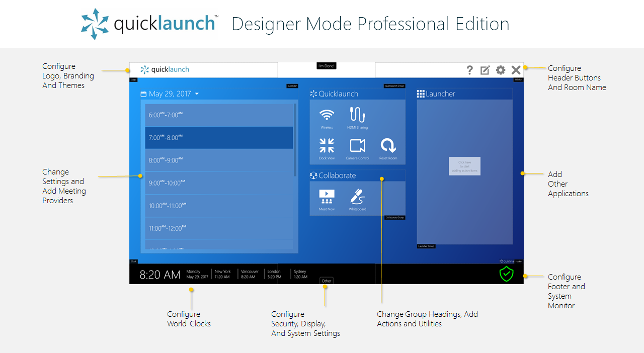
Task: Click the quicklaunch logo in header bar
Action: tap(165, 70)
